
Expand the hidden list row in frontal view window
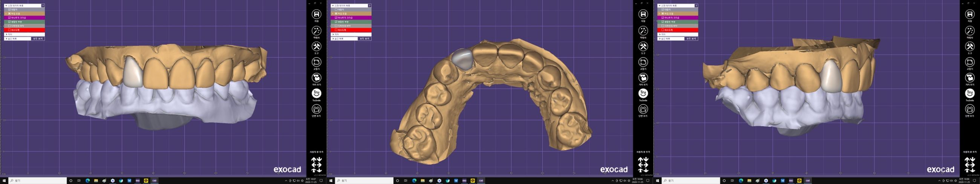pos(6,38)
